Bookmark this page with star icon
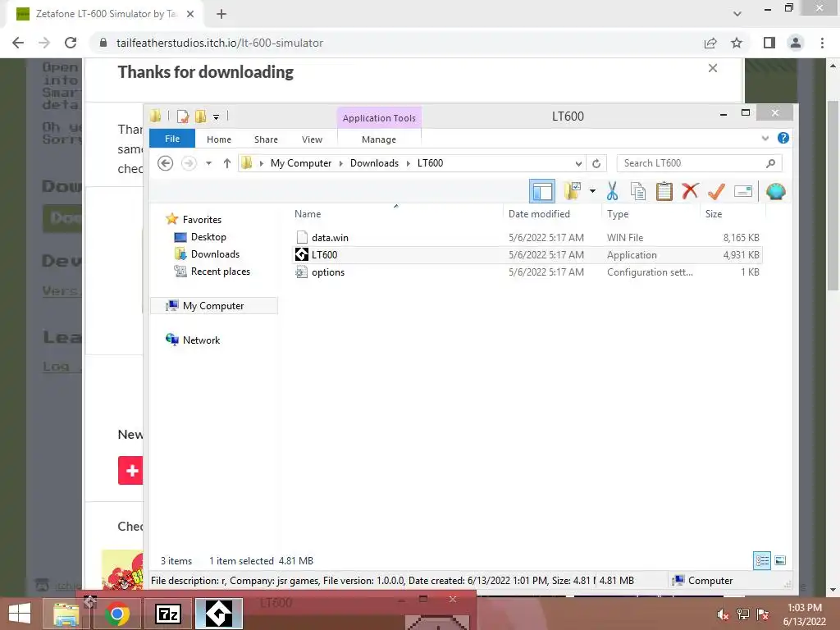The width and height of the screenshot is (840, 630). (x=737, y=43)
